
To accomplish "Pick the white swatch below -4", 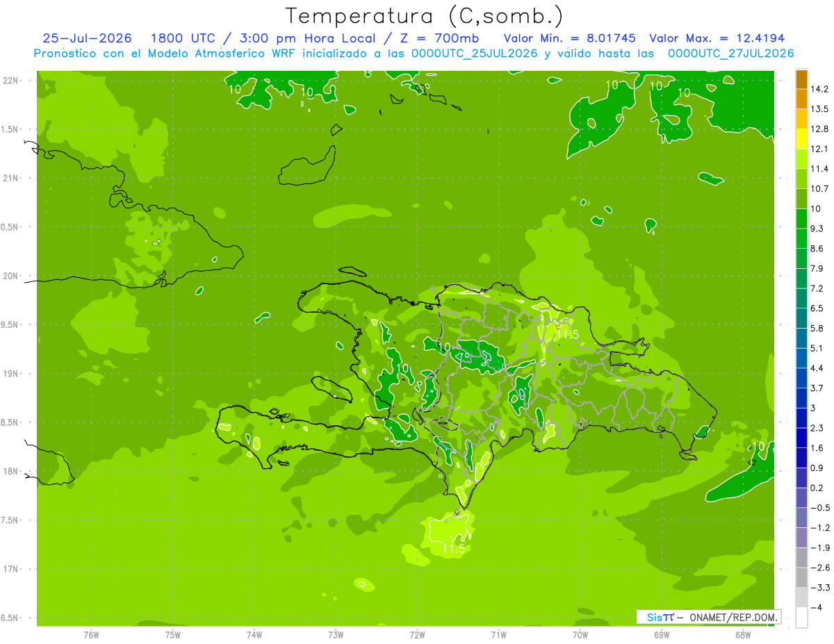I will 801,618.
